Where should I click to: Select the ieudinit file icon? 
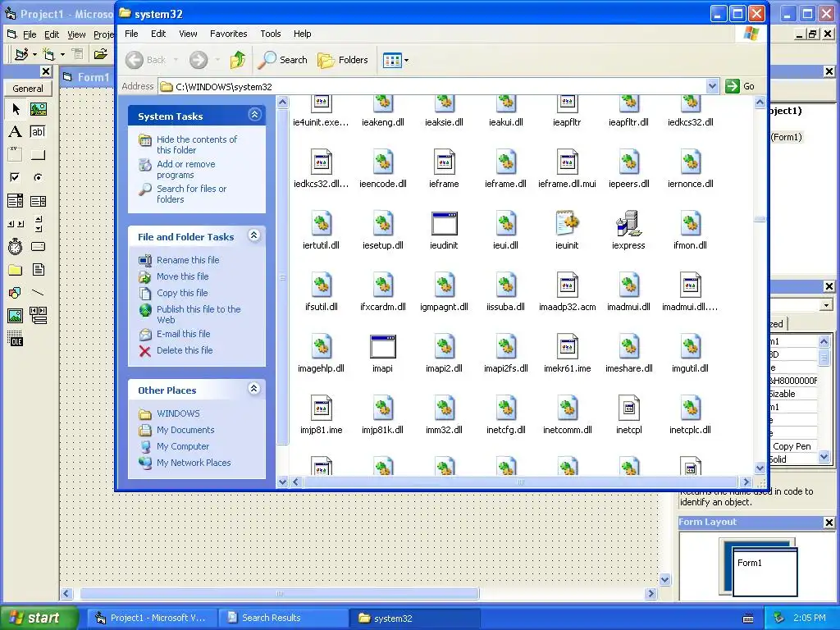444,224
